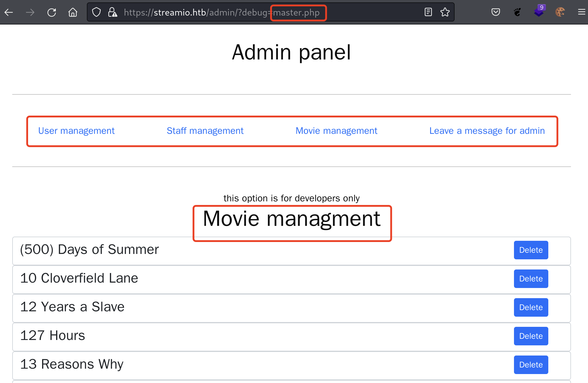
Task: Delete the 13 Reasons Why entry
Action: 531,365
